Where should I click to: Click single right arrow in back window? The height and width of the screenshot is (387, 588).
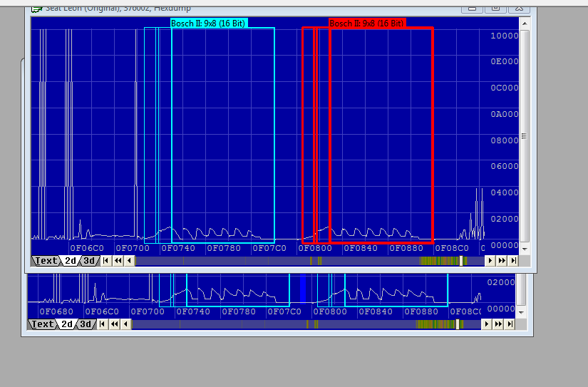click(x=486, y=324)
